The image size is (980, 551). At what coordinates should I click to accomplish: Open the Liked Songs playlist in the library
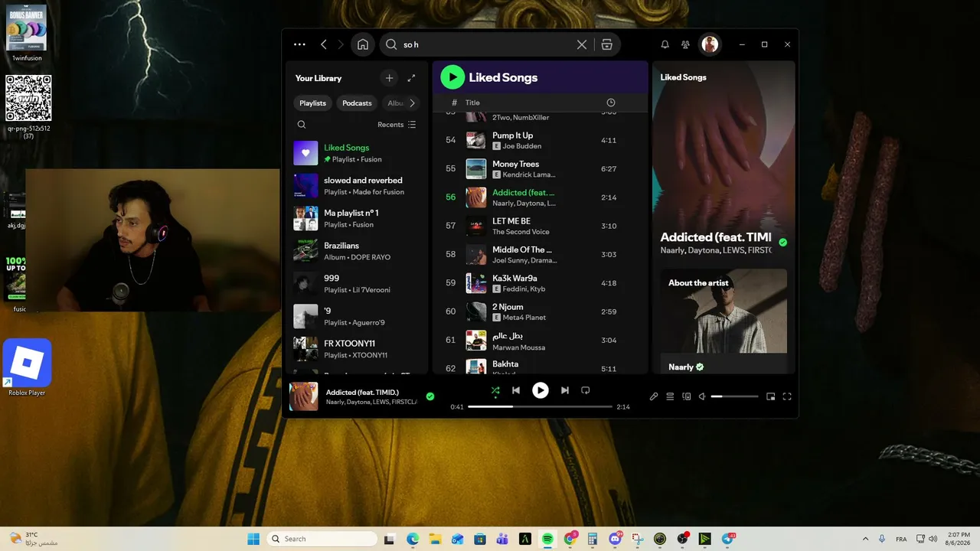point(357,153)
